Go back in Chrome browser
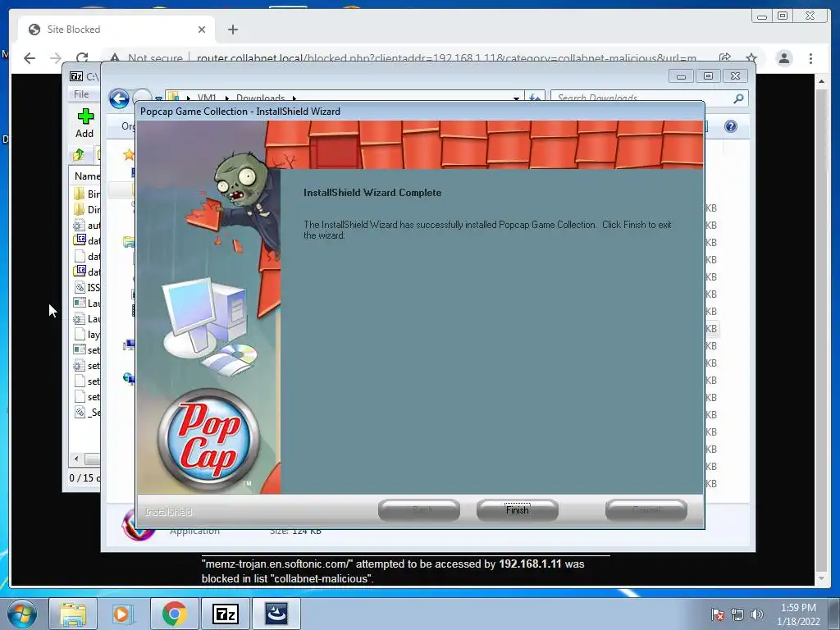 30,58
